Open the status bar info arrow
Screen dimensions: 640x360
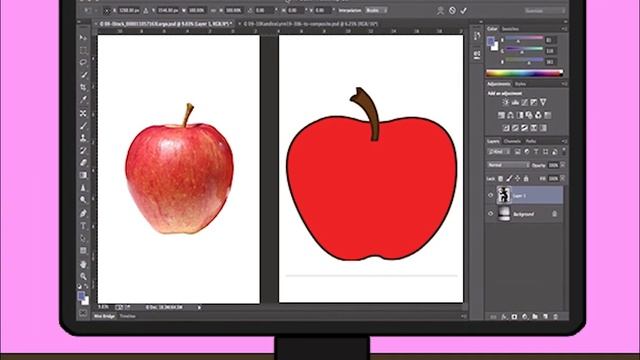click(x=199, y=307)
